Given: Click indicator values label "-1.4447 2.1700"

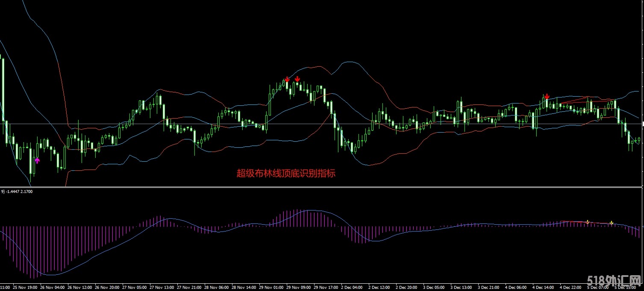Looking at the screenshot, I should (20, 192).
